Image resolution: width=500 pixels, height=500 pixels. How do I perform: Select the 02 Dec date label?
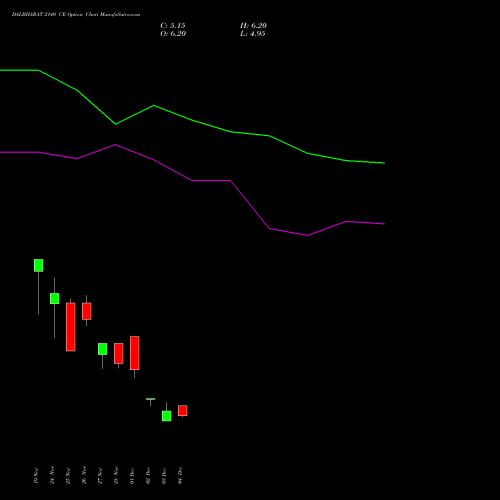[x=148, y=475]
